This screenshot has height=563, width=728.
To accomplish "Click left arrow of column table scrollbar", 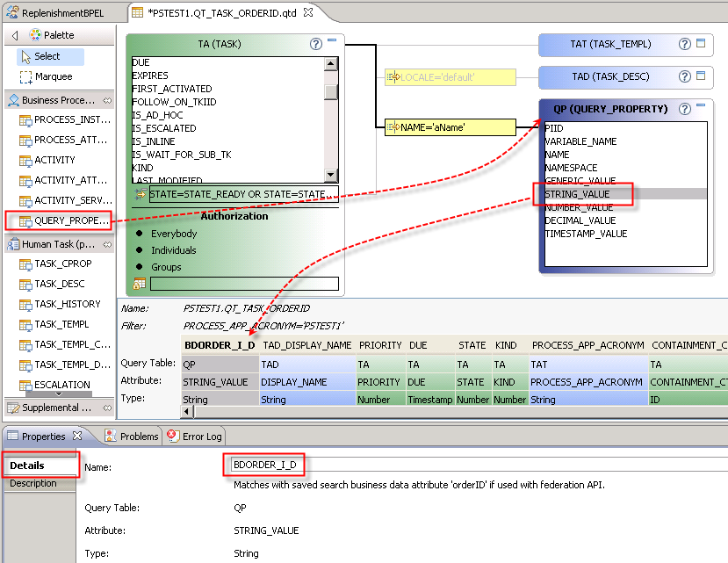I will pos(187,411).
